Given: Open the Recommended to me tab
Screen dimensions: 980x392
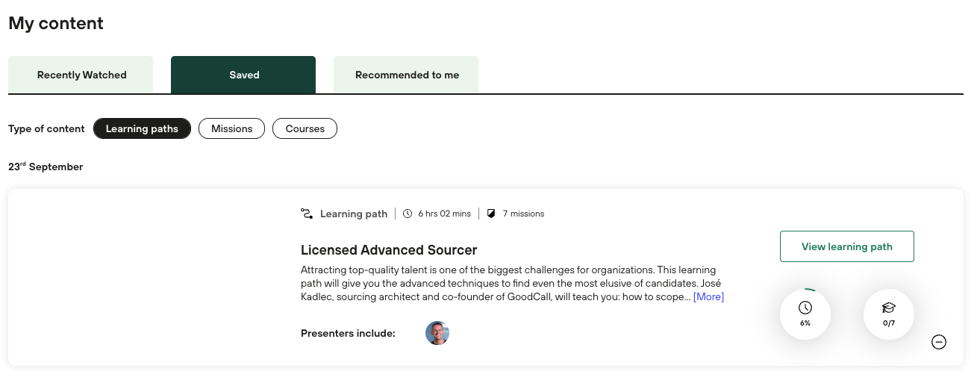Looking at the screenshot, I should coord(407,75).
